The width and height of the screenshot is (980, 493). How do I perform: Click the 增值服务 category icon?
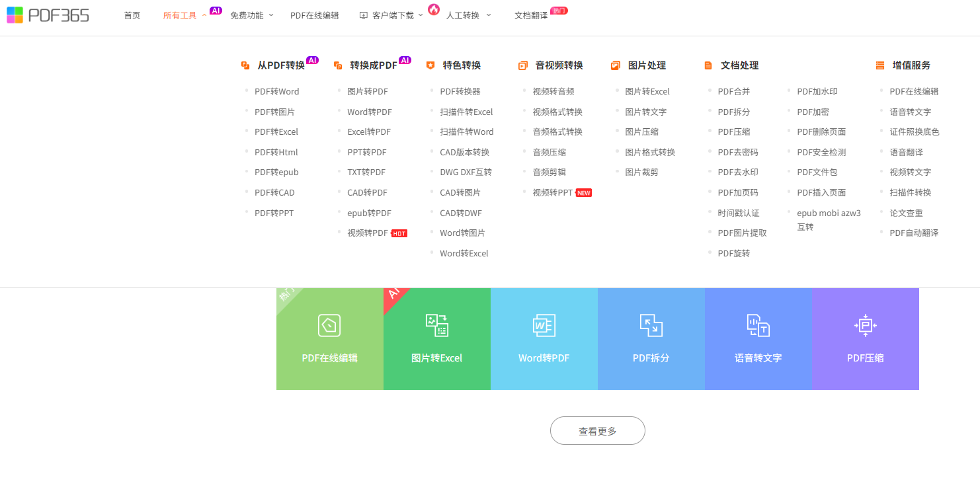coord(879,65)
